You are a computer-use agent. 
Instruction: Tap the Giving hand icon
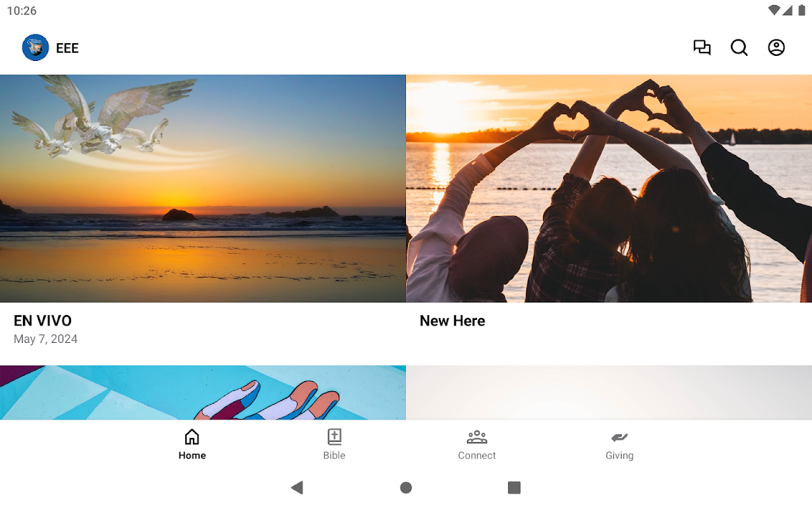[x=620, y=437]
